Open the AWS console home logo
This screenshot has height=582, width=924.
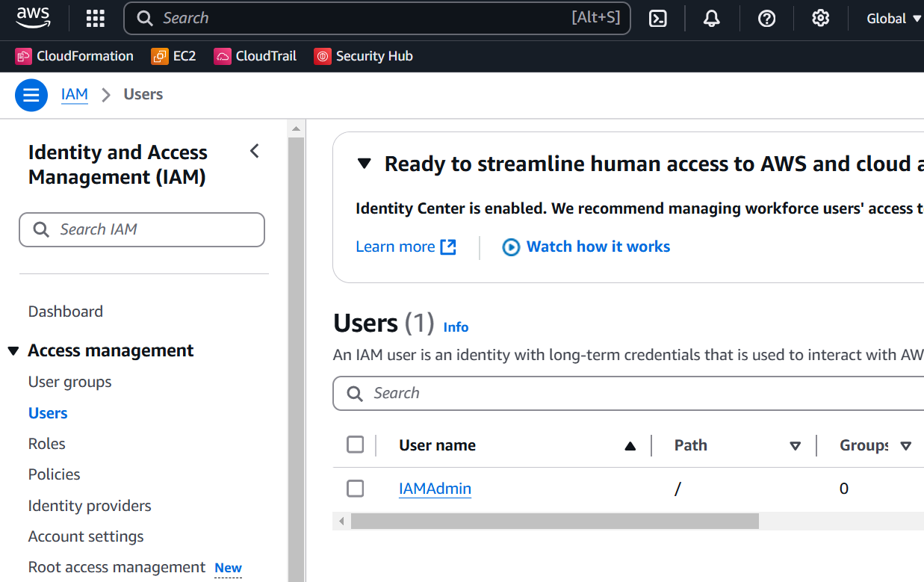point(33,18)
